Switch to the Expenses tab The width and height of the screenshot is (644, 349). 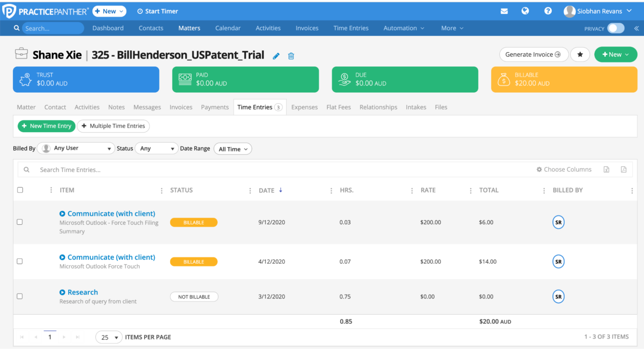click(304, 107)
